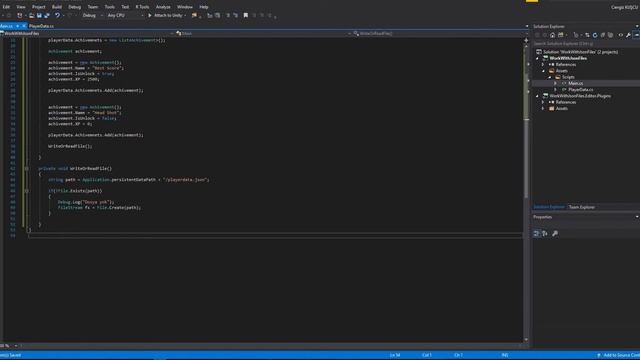Viewport: 640px width, 360px height.
Task: Open the Debug configuration dropdown
Action: (92, 16)
